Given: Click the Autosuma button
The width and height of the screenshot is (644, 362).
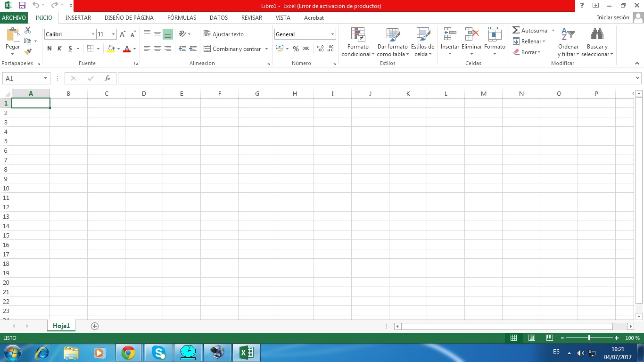Looking at the screenshot, I should [x=530, y=31].
